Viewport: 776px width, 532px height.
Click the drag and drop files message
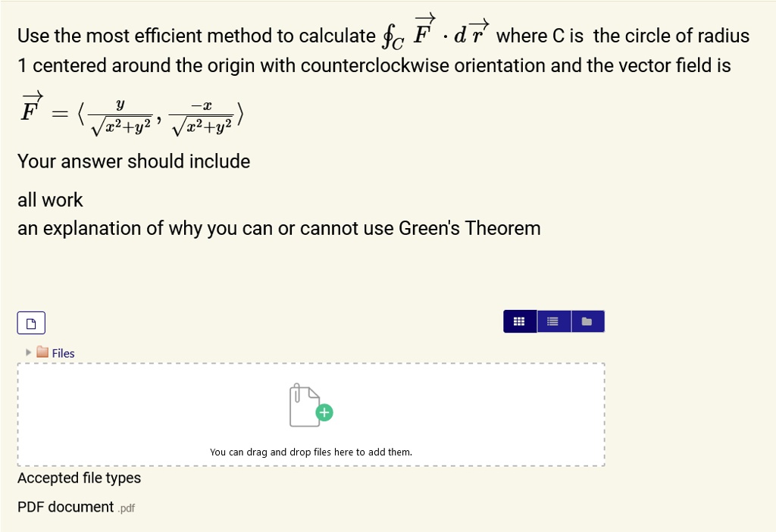tap(311, 452)
